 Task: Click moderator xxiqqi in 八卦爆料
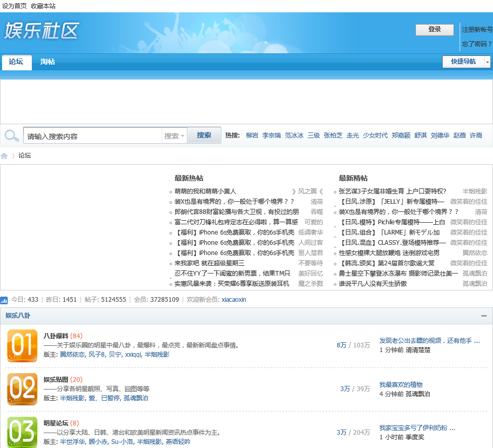coord(134,355)
